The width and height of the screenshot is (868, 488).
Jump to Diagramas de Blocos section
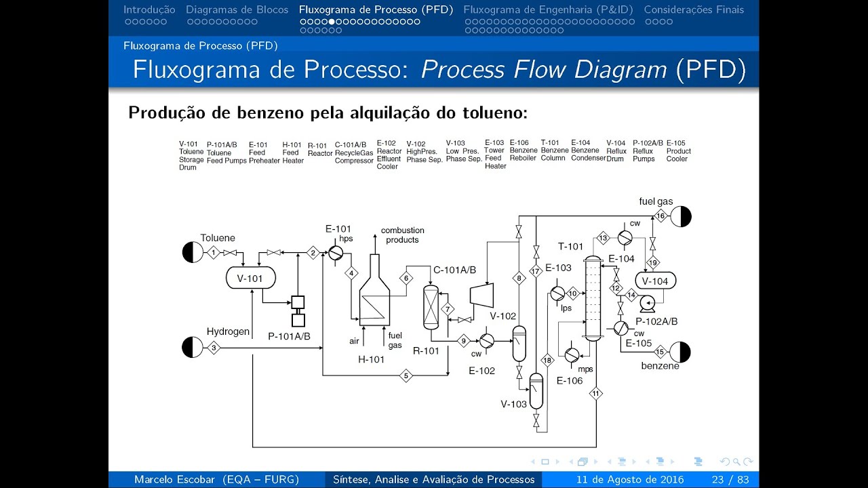tap(237, 9)
